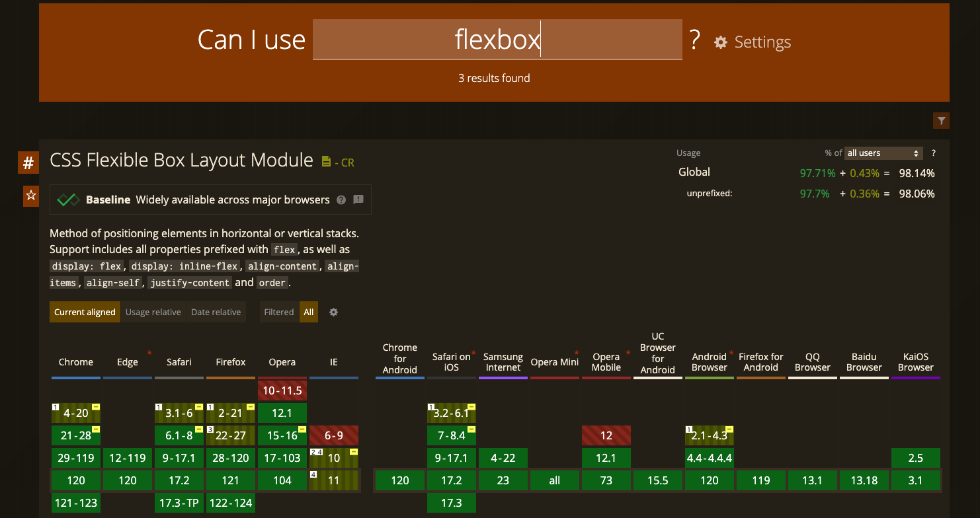
Task: Click the flexbox search field
Action: pyautogui.click(x=497, y=40)
